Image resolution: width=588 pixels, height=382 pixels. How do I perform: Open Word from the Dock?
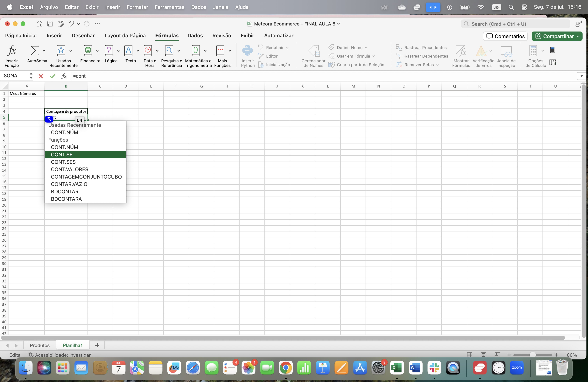[x=416, y=368]
